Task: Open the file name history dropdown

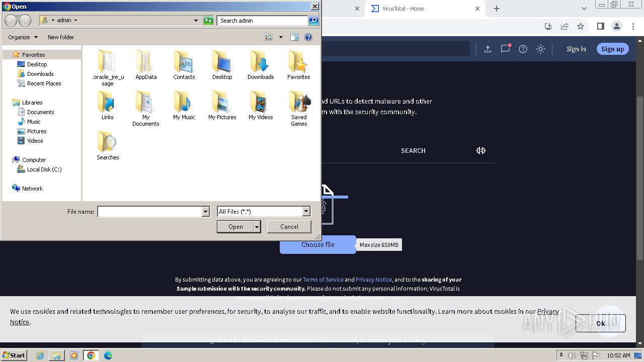Action: click(x=205, y=212)
